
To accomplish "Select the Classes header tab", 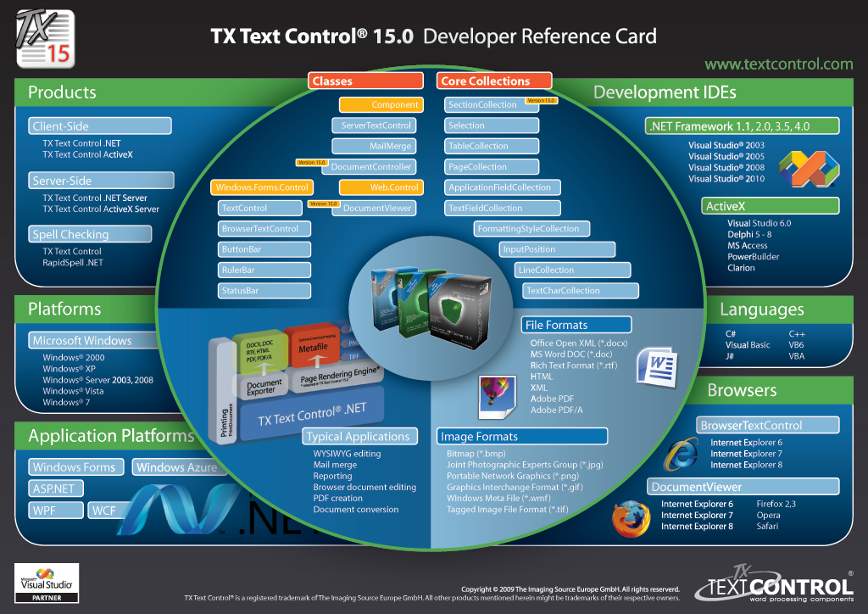I will 366,81.
